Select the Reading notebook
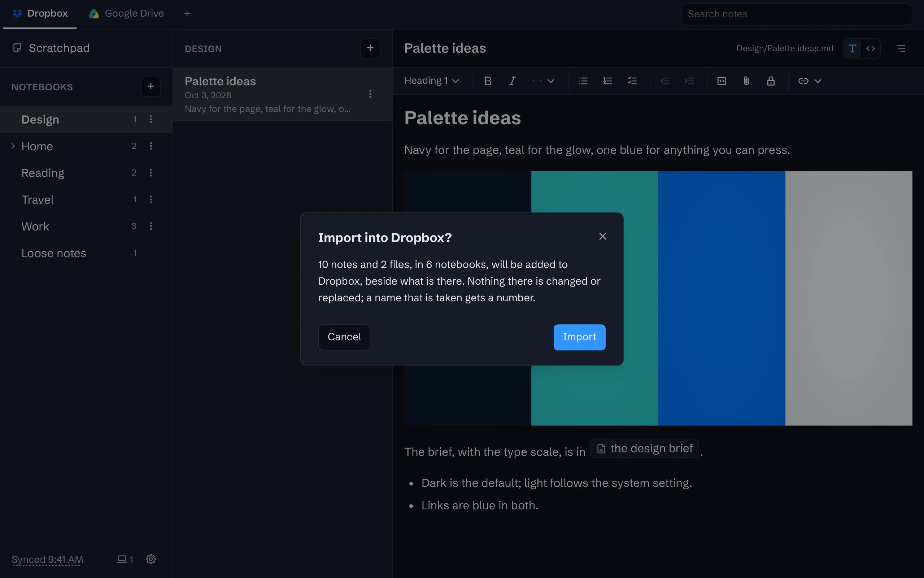 tap(86, 173)
